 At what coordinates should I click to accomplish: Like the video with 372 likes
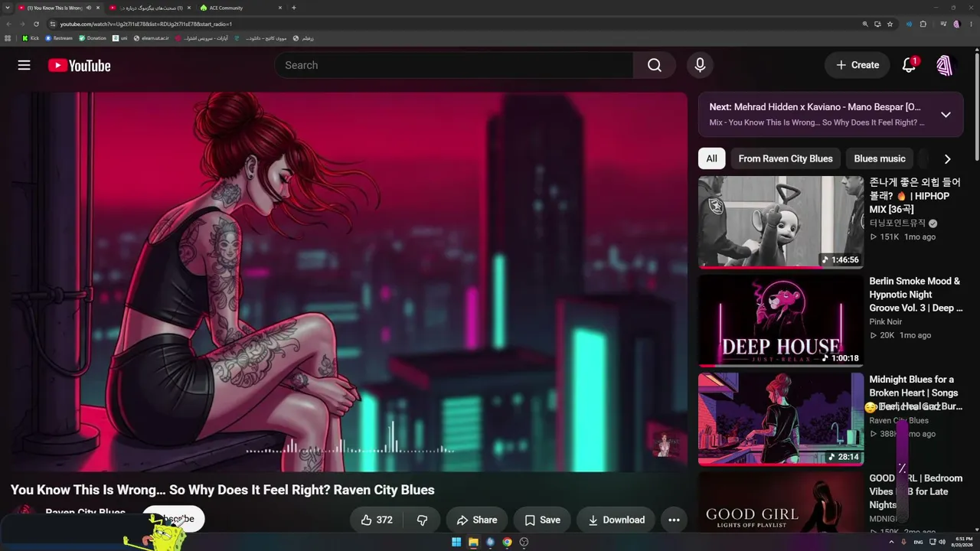coord(377,520)
